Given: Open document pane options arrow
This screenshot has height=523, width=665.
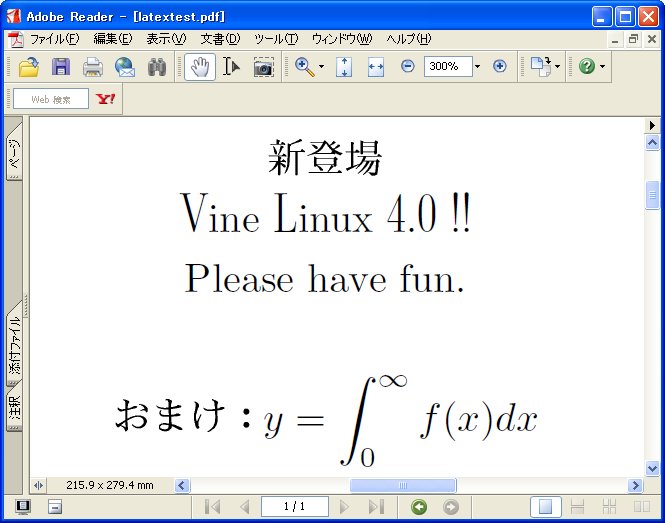Looking at the screenshot, I should click(652, 125).
